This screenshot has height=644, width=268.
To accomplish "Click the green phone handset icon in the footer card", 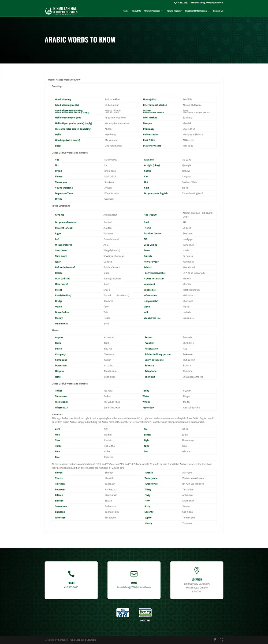I will point(71,574).
